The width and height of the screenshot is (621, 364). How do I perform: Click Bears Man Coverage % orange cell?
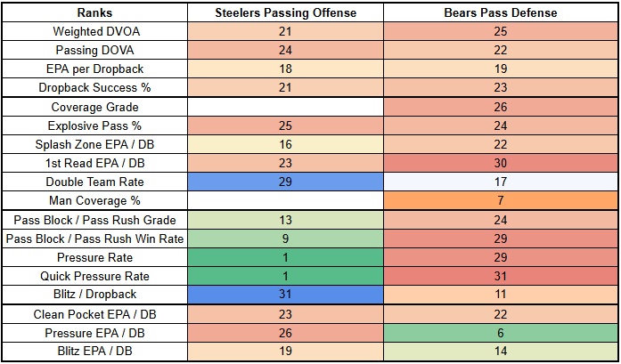click(x=502, y=200)
